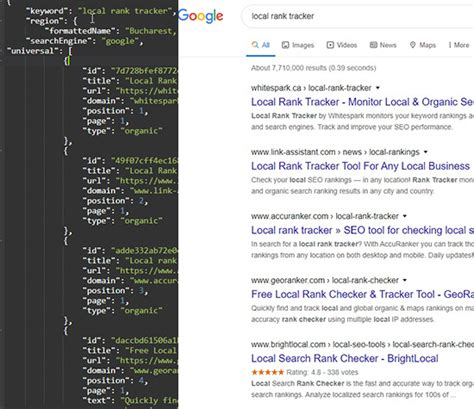Screen dimensions: 474x409
Task: Click the Google logo
Action: (200, 16)
